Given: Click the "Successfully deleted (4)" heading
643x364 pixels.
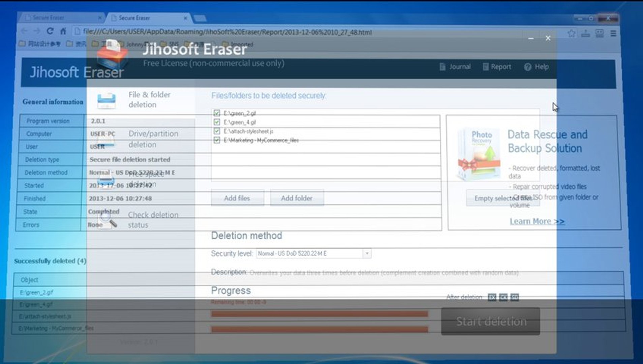Looking at the screenshot, I should click(x=50, y=261).
